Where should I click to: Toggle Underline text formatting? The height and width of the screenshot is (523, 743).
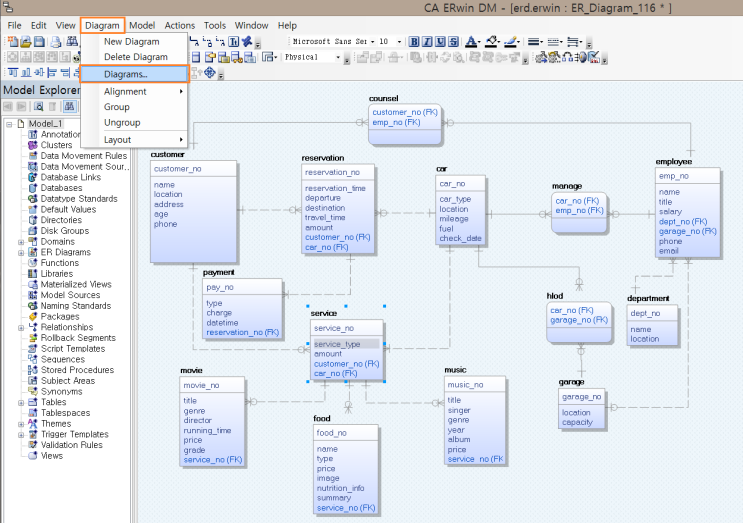[440, 42]
